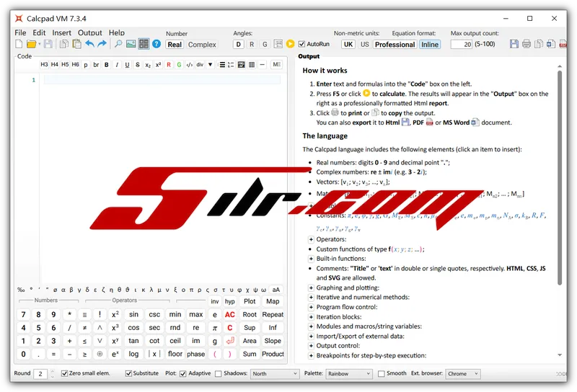Select US non-metric units
Viewport: 577px width, 392px height.
[x=365, y=44]
